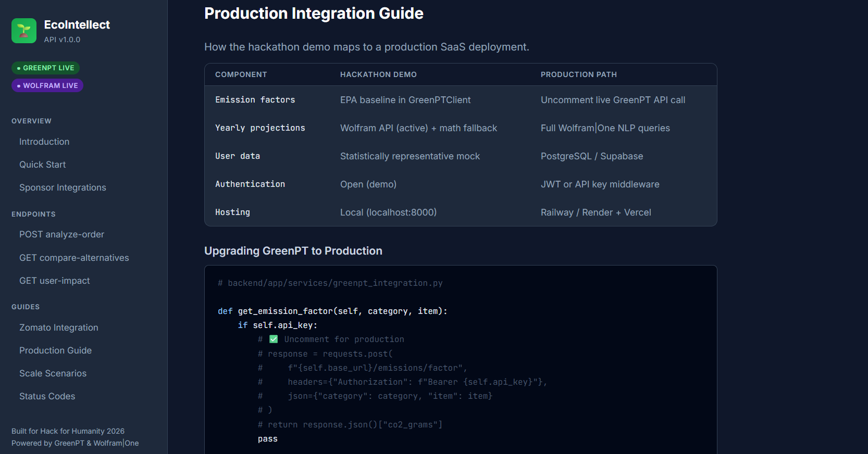Go to Quick Start page

43,165
